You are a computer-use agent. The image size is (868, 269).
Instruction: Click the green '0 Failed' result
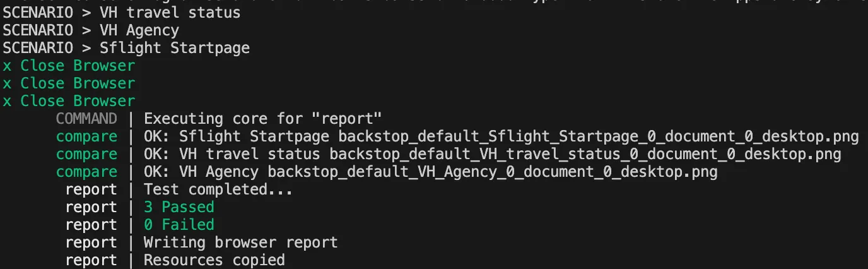179,225
